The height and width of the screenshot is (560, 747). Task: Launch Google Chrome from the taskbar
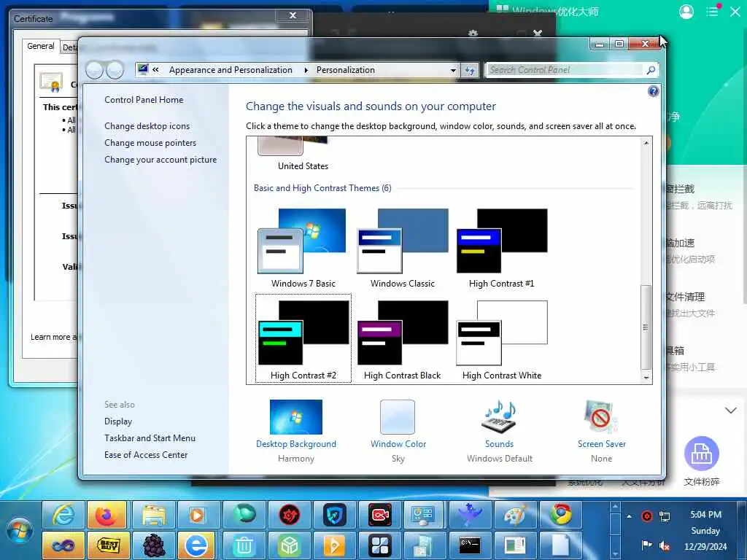[561, 515]
